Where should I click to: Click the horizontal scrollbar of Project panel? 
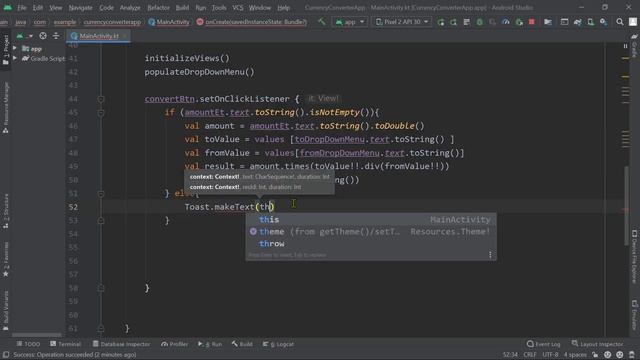[x=37, y=335]
